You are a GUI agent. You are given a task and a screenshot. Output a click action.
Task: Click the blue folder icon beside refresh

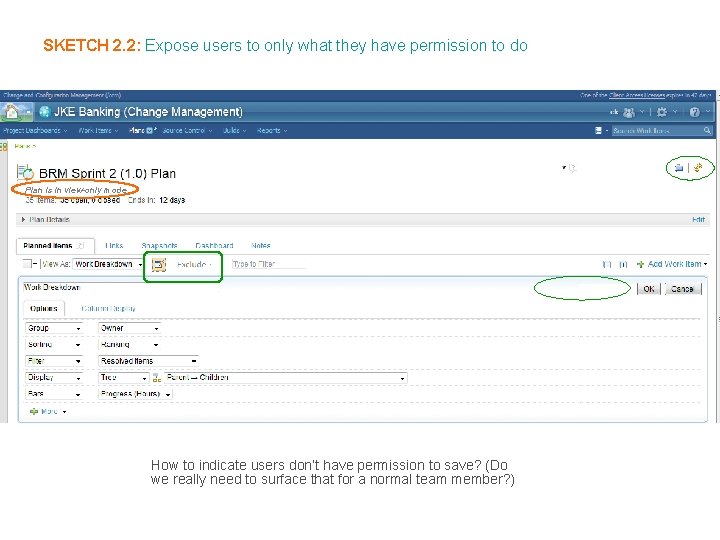[679, 168]
